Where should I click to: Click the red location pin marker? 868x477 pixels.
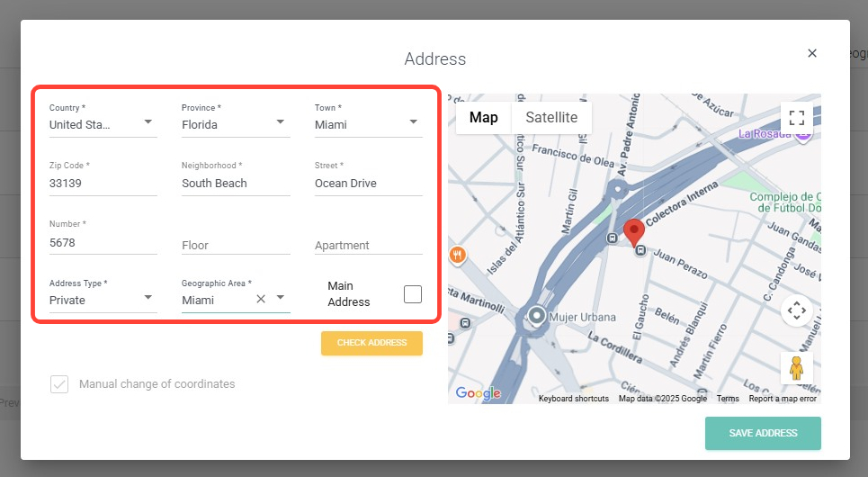[x=634, y=232]
